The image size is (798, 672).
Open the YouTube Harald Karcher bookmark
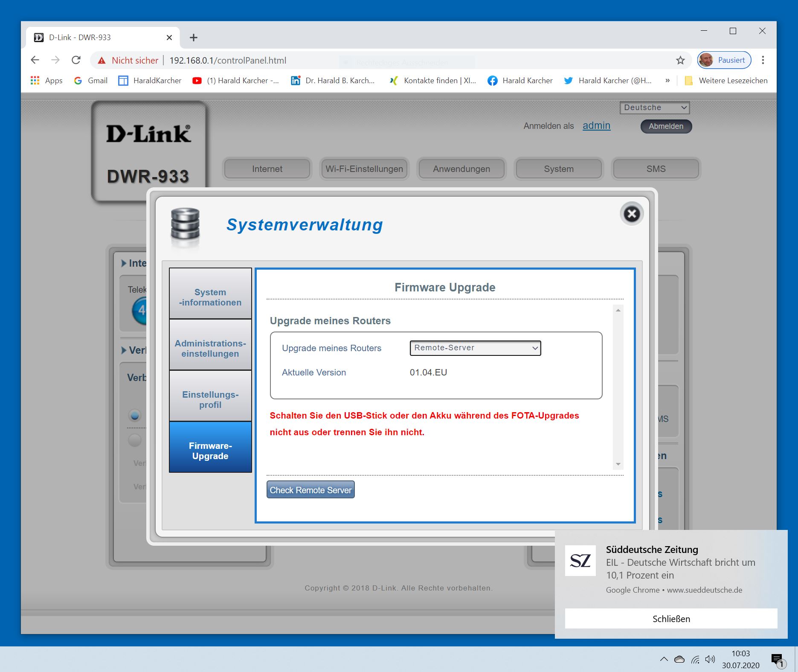(235, 81)
